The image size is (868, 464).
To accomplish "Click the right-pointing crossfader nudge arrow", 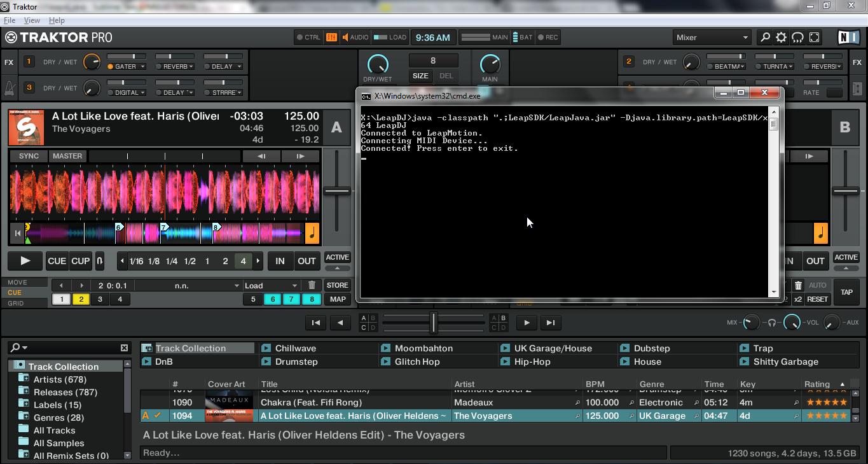I will click(x=527, y=323).
